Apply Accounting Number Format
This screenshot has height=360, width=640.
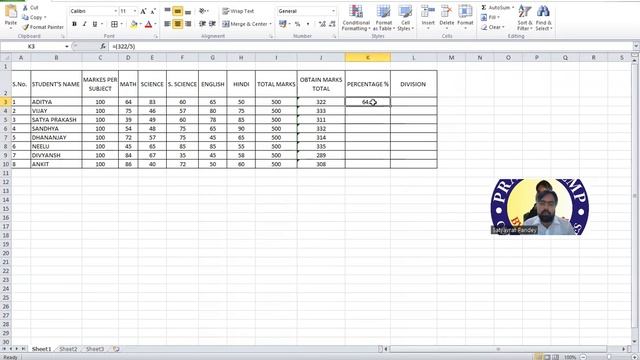[x=282, y=24]
